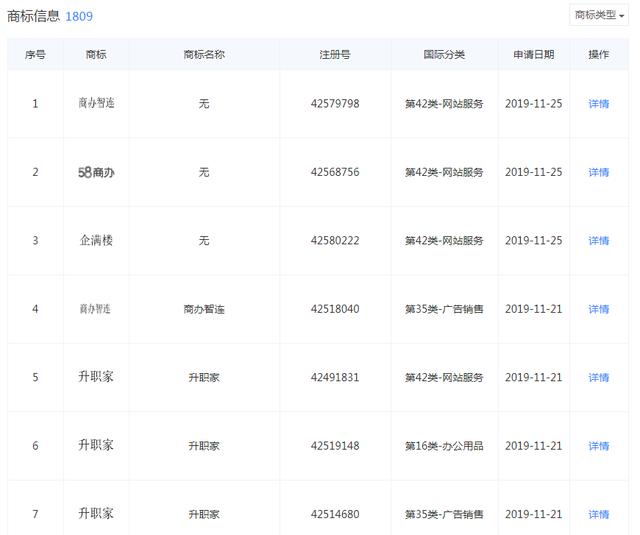Click trademark name 无 in row 3
640x535 pixels.
[x=204, y=241]
